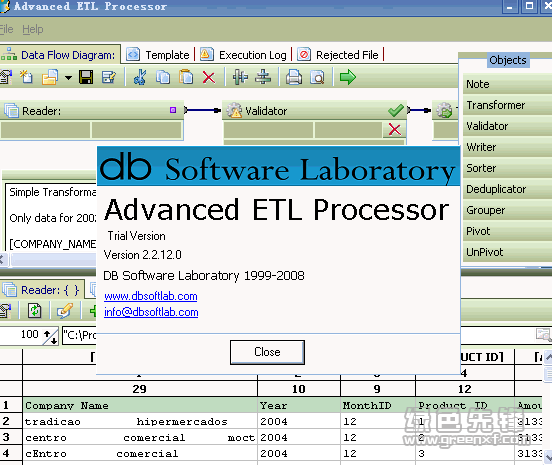552x465 pixels.
Task: Click the New document icon in the diagram toolbar
Action: pyautogui.click(x=26, y=77)
